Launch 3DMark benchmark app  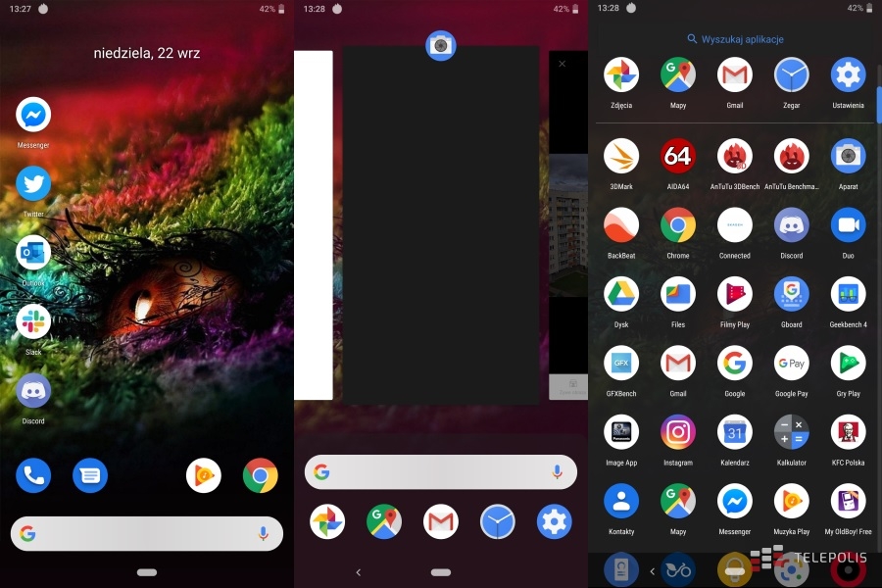[x=621, y=156]
